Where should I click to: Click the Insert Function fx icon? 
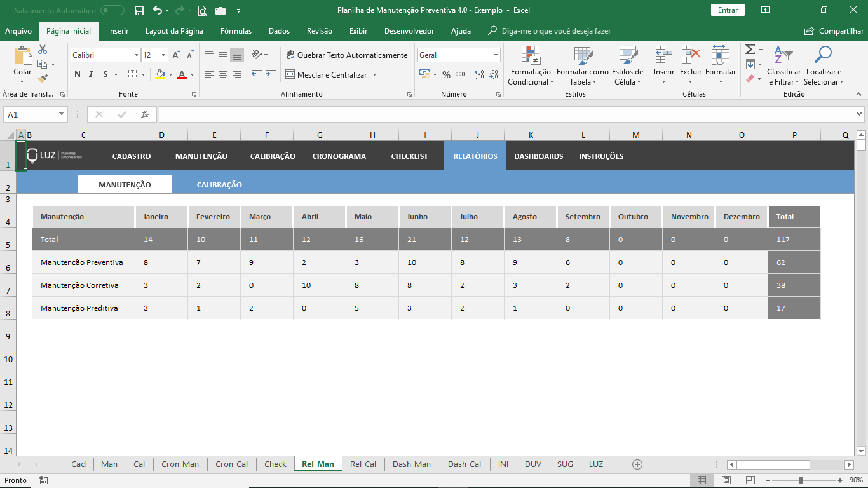tap(145, 114)
